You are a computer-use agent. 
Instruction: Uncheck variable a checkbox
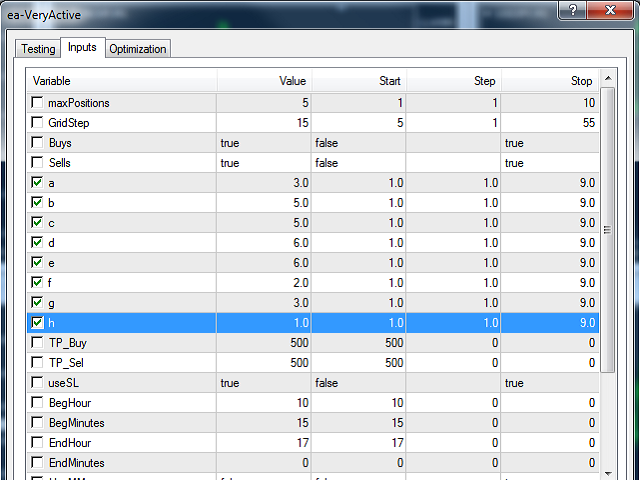pyautogui.click(x=37, y=183)
